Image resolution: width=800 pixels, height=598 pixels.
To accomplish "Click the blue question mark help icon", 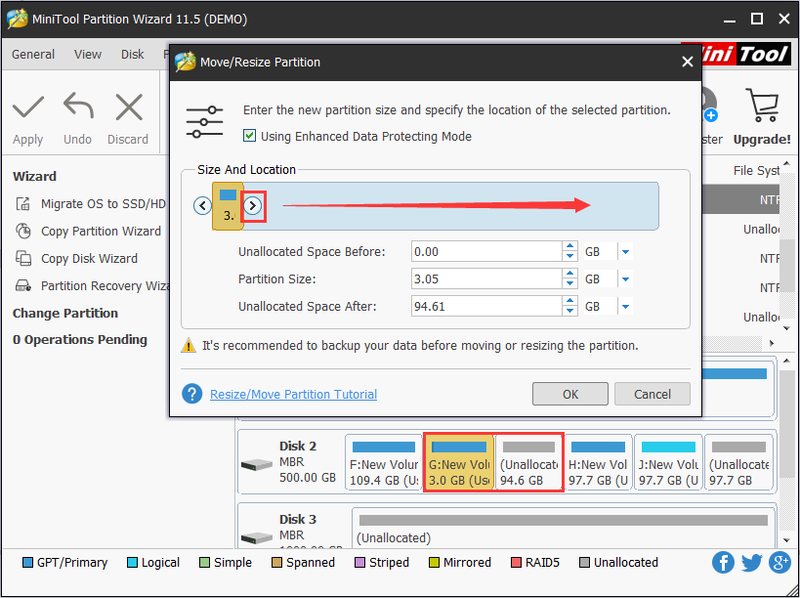I will 192,394.
